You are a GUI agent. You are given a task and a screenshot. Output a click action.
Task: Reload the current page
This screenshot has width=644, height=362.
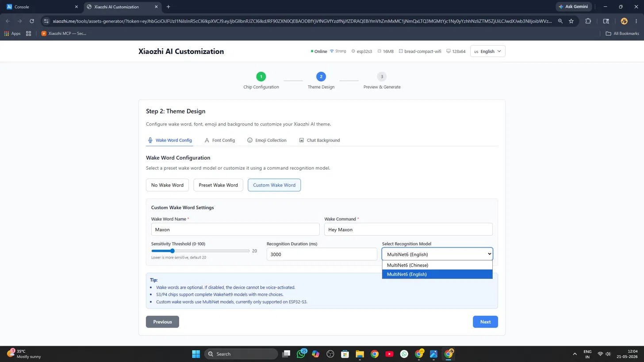[32, 21]
